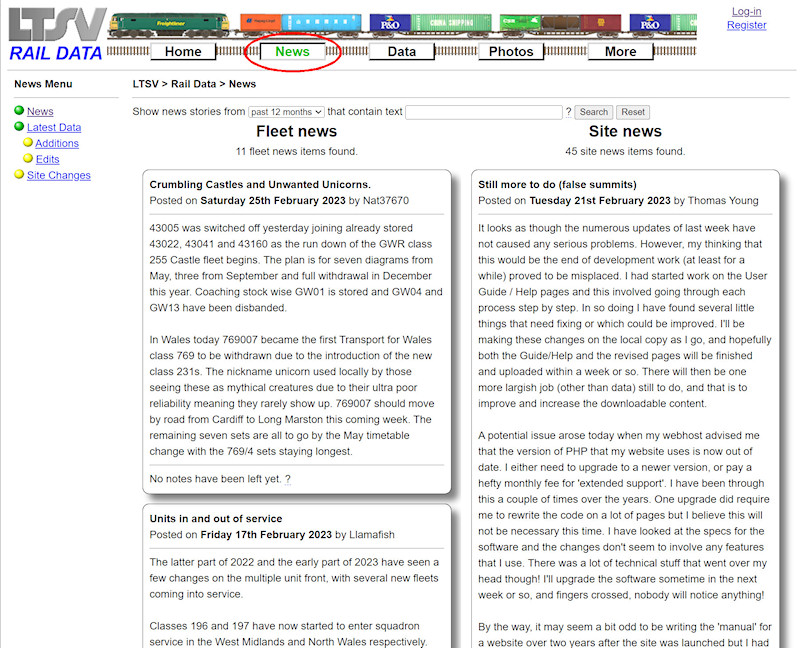Open Site Changes from the News Menu

(x=60, y=175)
